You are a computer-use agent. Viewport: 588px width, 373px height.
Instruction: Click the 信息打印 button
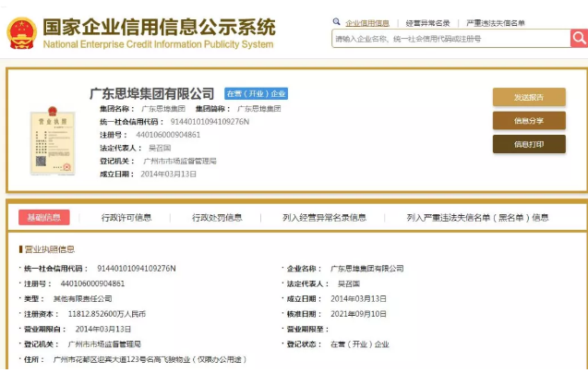(529, 144)
